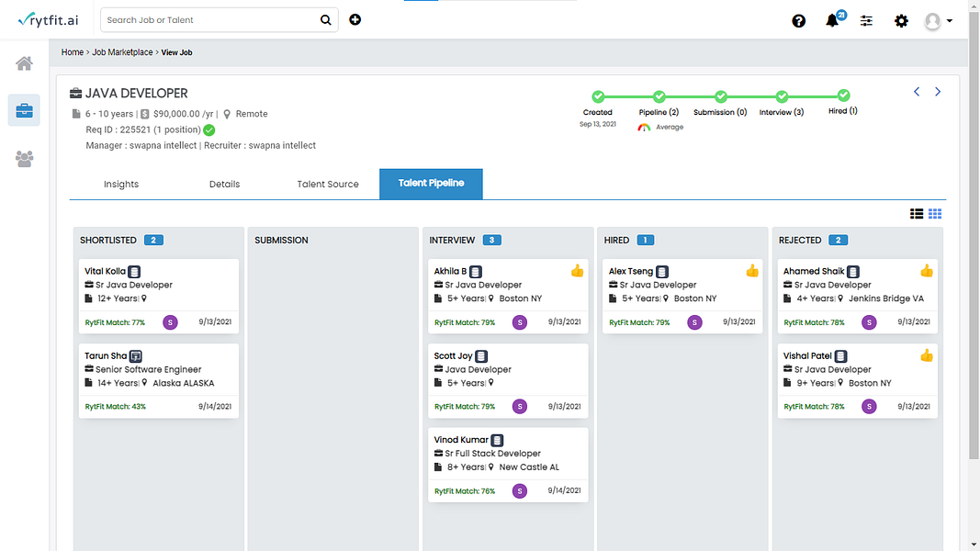Viewport: 980px width, 551px height.
Task: Click the Interview (3) progress step marker
Action: tap(782, 96)
